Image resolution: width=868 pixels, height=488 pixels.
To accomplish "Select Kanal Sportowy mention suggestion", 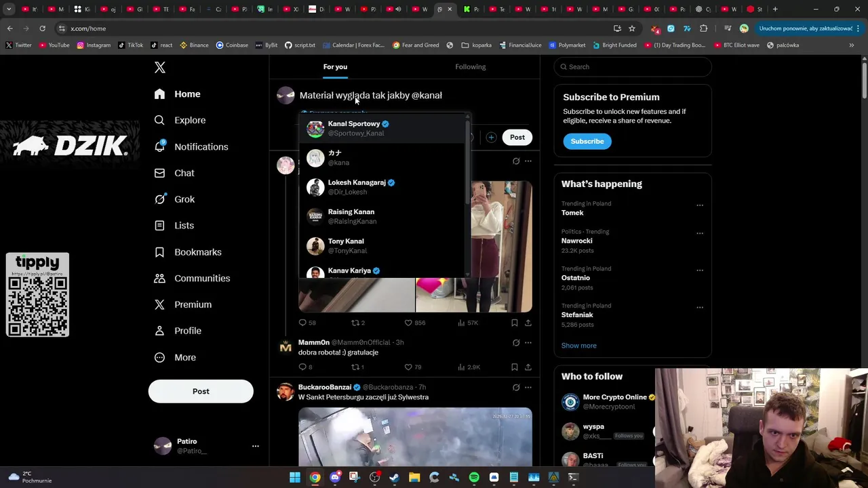I will pos(383,128).
